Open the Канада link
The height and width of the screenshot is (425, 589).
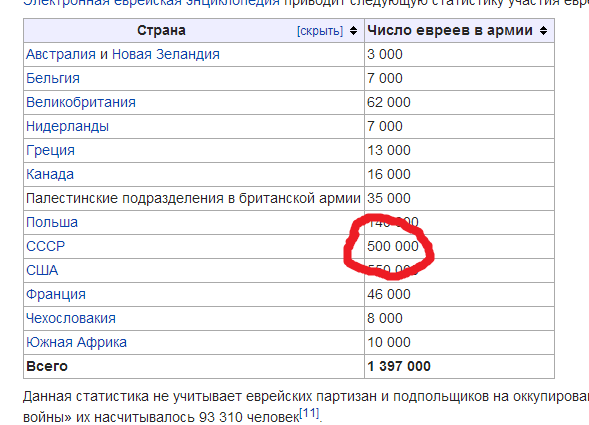click(50, 174)
